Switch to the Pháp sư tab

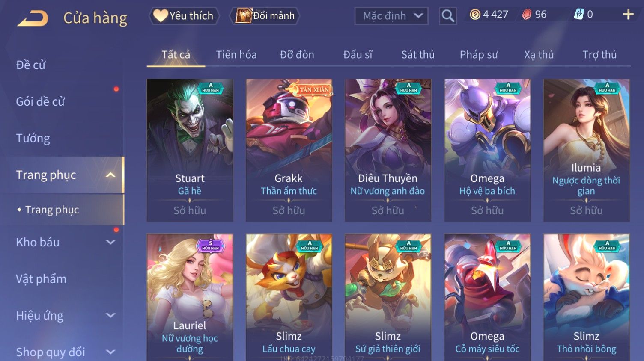(x=479, y=55)
